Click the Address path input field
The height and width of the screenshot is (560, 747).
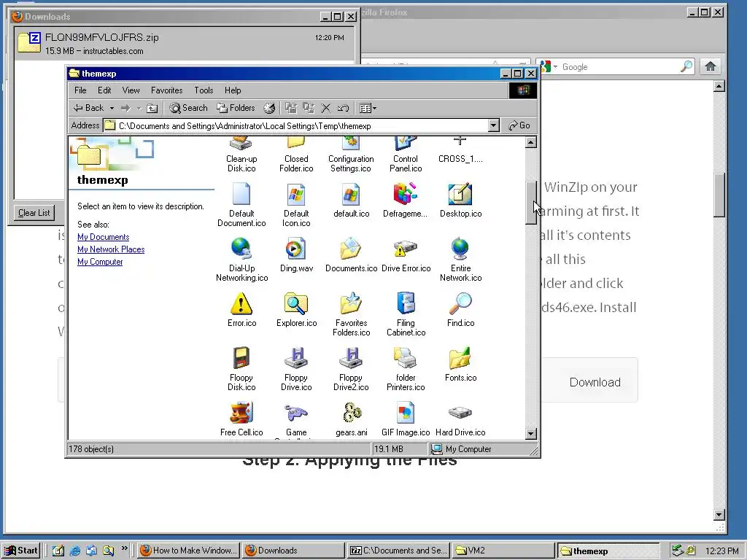(x=301, y=125)
